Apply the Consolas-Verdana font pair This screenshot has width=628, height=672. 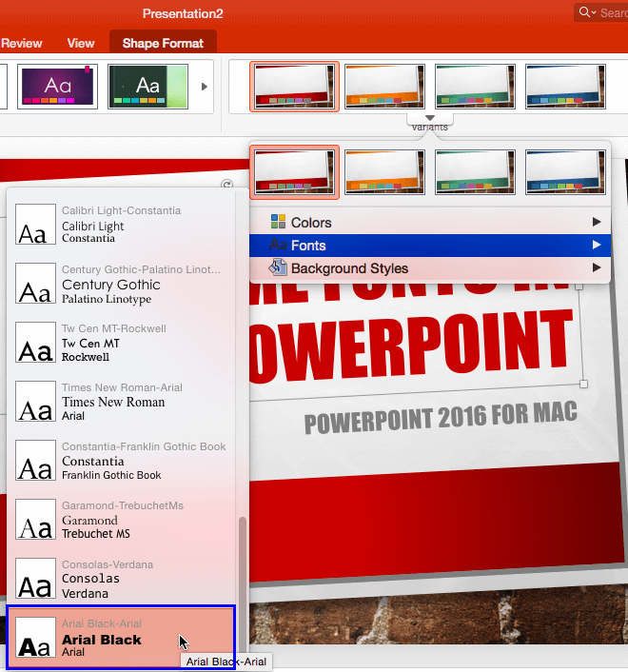point(121,578)
